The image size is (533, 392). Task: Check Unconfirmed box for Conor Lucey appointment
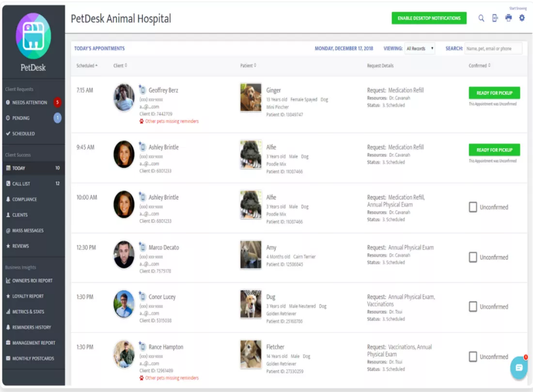tap(473, 306)
